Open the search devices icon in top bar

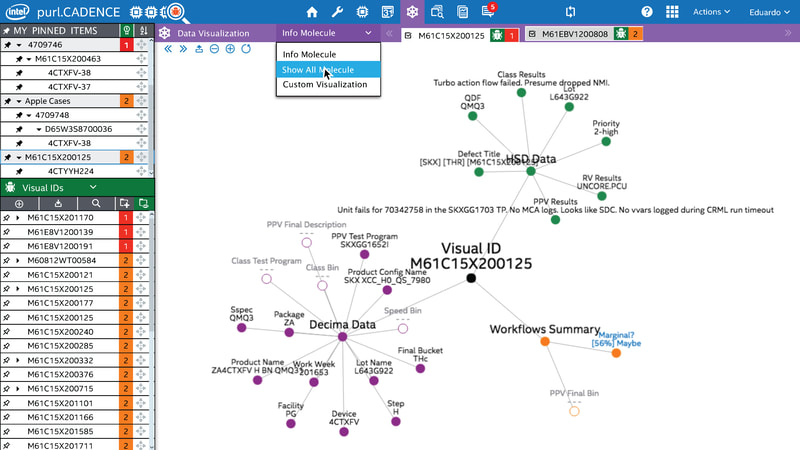pyautogui.click(x=437, y=12)
